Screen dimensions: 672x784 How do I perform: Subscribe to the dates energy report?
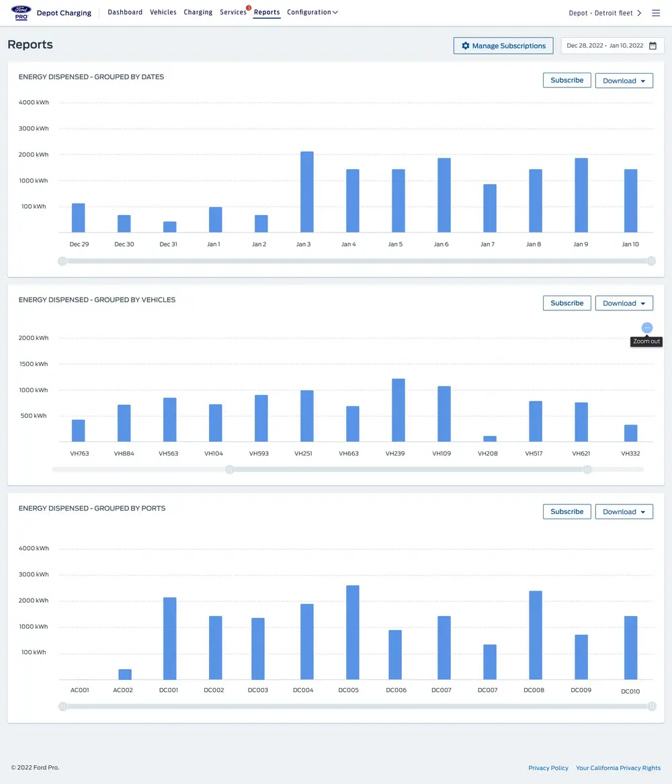(566, 80)
